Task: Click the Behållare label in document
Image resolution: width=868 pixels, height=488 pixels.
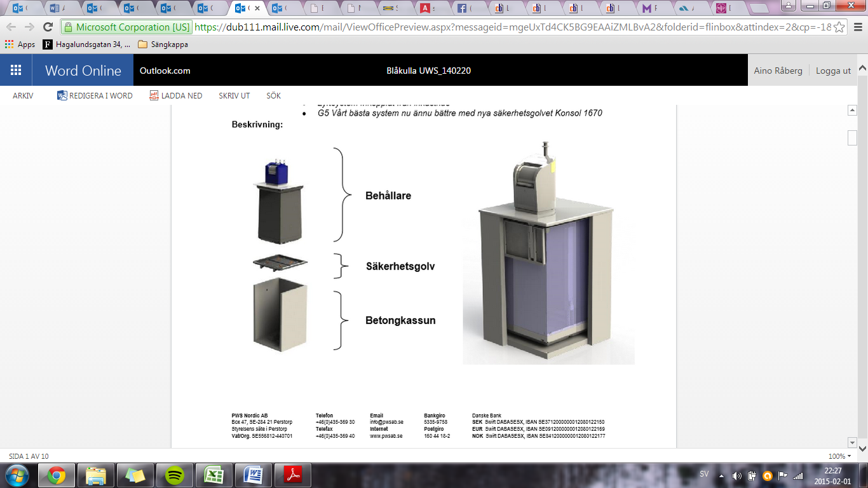Action: 388,196
